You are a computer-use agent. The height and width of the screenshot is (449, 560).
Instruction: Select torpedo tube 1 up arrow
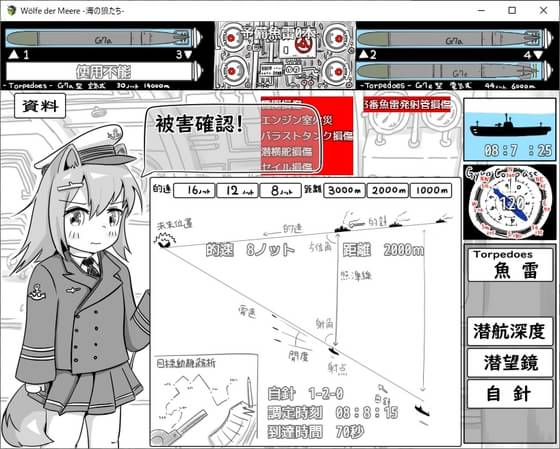(14, 54)
